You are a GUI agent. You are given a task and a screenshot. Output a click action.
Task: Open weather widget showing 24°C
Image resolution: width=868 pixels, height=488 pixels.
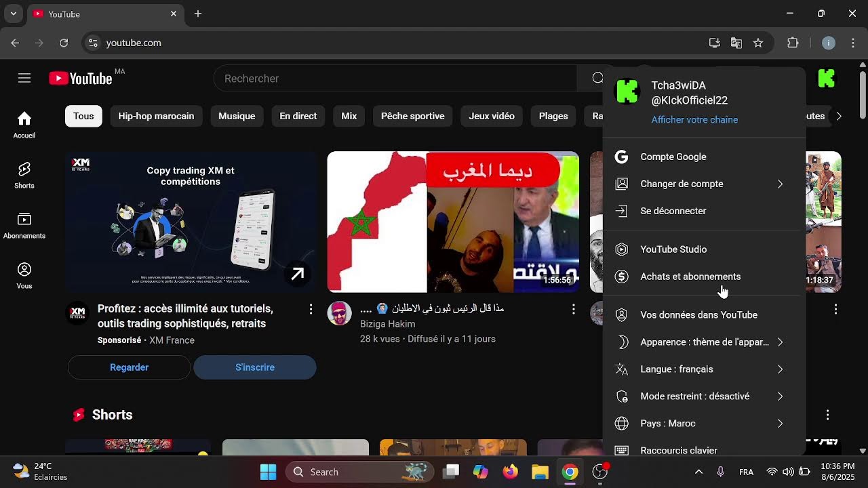[x=41, y=472]
